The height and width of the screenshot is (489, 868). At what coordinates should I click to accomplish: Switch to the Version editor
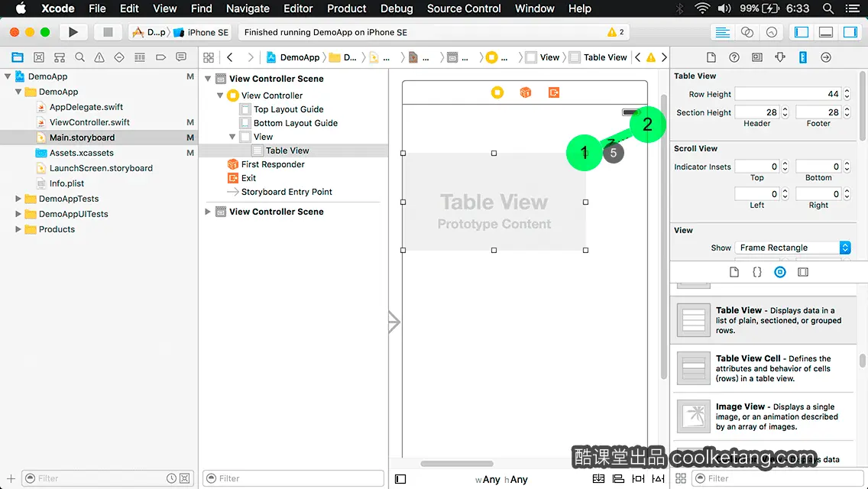[x=771, y=32]
